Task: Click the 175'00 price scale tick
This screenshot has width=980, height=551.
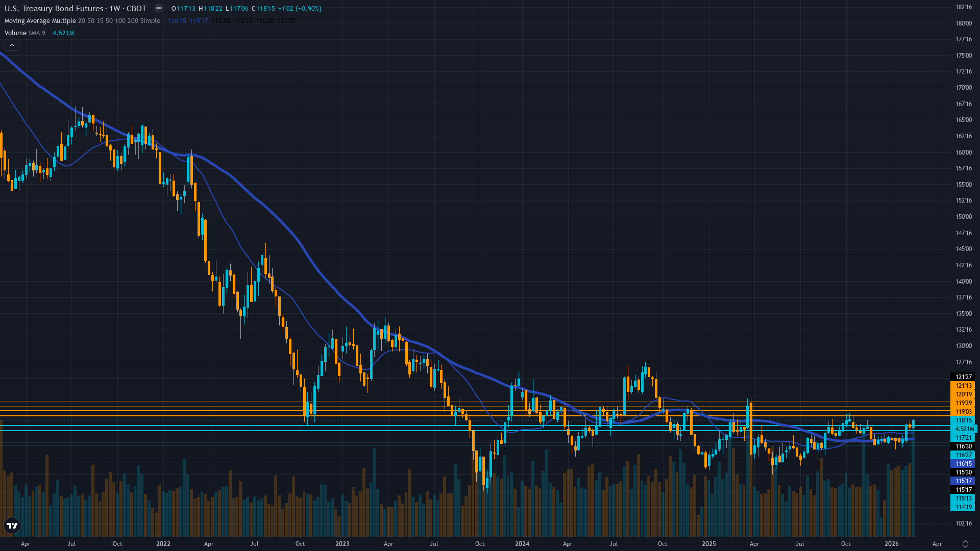Action: 964,56
